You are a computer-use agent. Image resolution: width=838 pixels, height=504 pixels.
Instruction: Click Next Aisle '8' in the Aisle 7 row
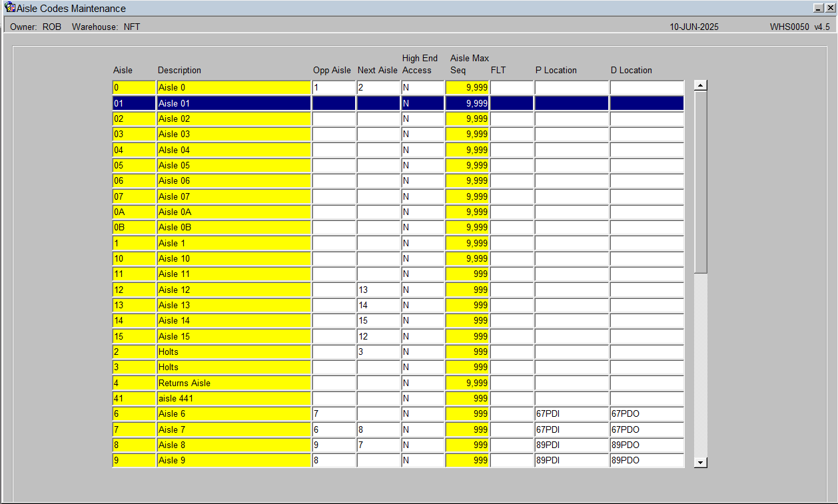coord(378,429)
